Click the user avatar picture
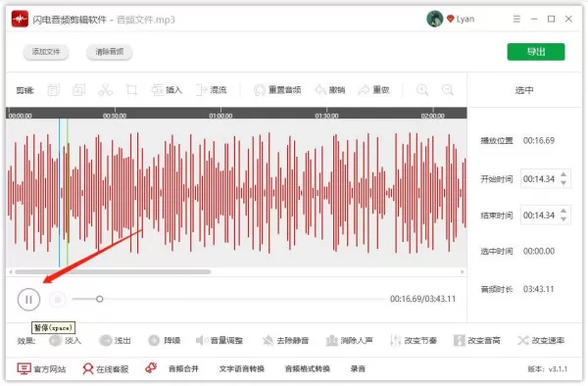 (435, 19)
